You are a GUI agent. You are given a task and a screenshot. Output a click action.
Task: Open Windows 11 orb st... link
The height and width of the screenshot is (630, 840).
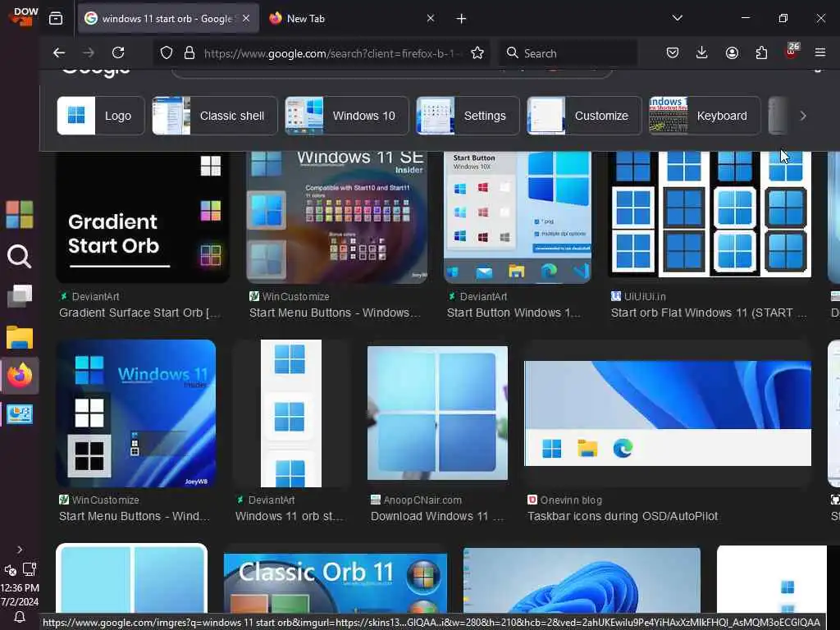289,517
